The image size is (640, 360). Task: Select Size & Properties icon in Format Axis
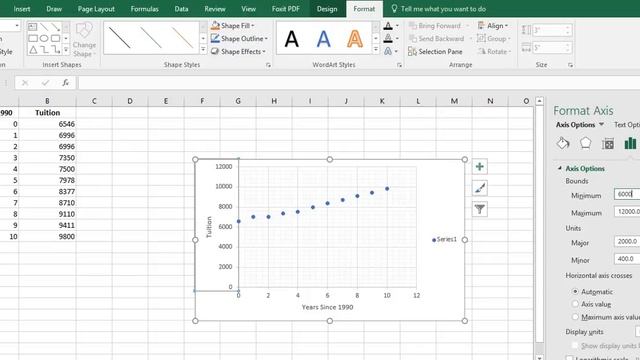coord(608,143)
